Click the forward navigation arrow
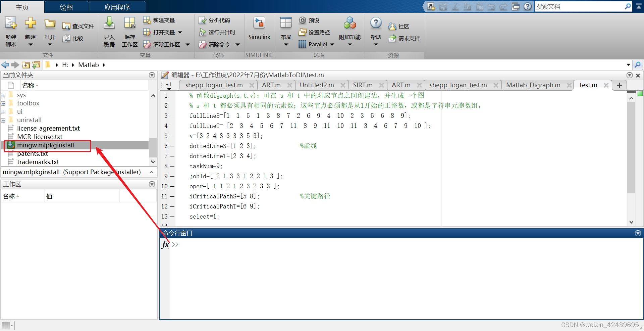644x331 pixels. click(15, 65)
